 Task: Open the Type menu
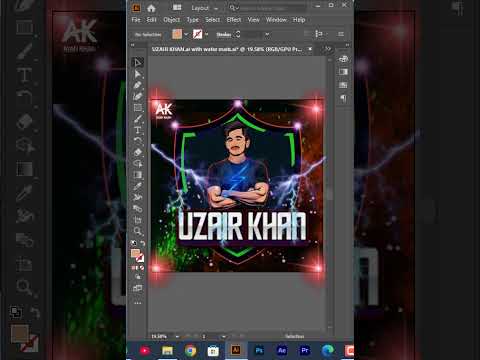(x=193, y=20)
